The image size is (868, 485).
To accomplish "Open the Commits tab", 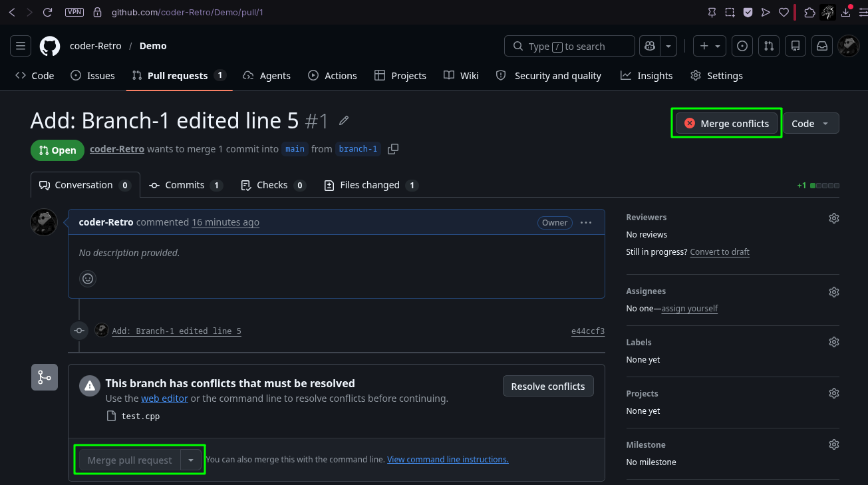I will (x=185, y=185).
